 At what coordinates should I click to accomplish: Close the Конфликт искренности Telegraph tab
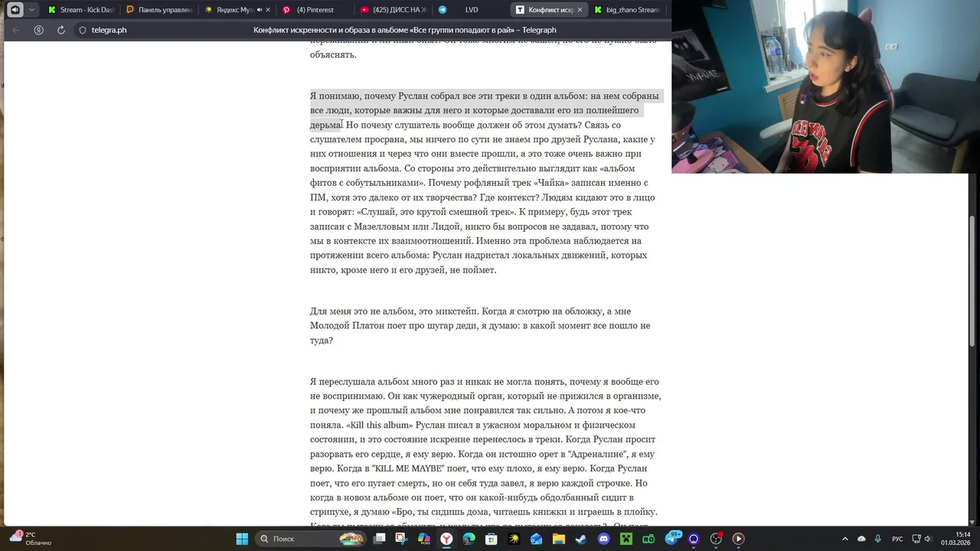coord(580,10)
